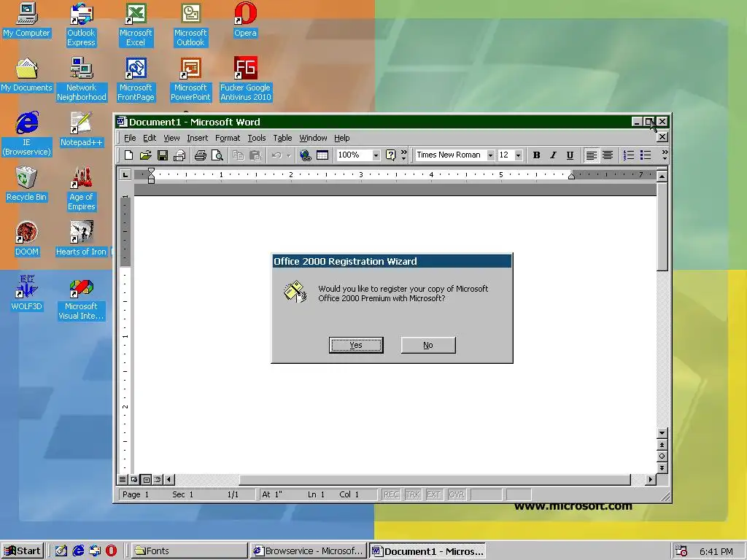Toggle Underline formatting

[x=570, y=155]
